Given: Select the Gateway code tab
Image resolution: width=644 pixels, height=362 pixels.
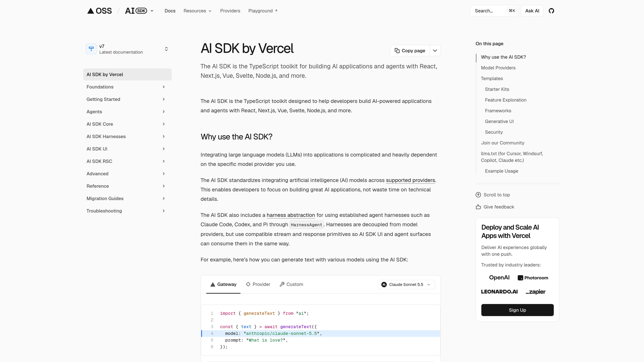Looking at the screenshot, I should [223, 284].
